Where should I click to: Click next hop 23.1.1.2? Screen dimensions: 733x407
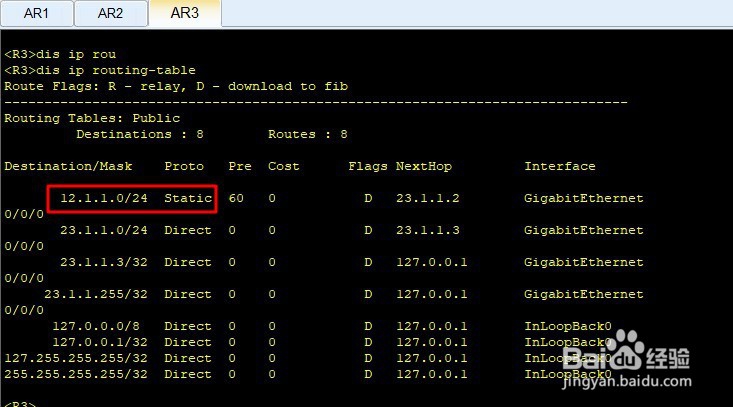(x=427, y=198)
